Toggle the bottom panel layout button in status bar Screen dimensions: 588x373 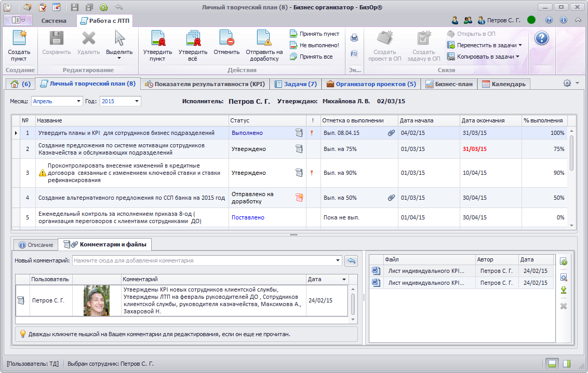pyautogui.click(x=552, y=363)
